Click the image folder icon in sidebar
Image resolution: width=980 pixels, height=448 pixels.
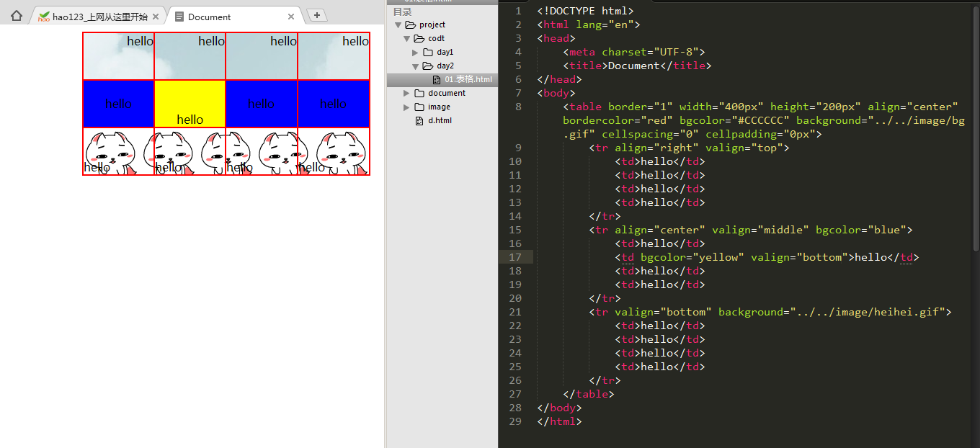tap(419, 107)
